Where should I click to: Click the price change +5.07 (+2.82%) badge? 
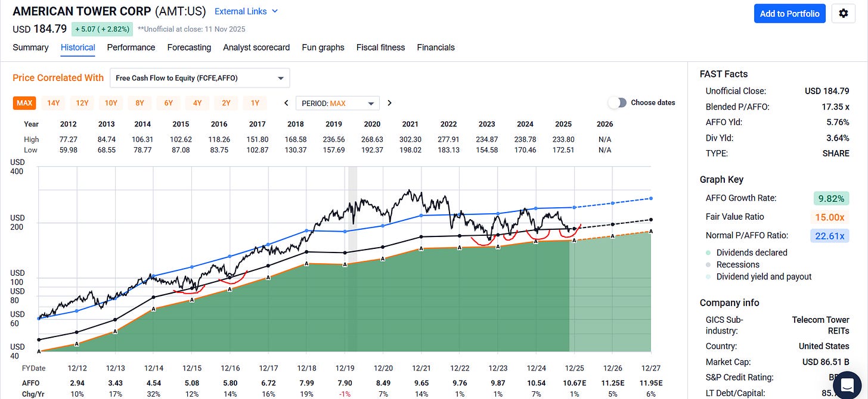[102, 29]
